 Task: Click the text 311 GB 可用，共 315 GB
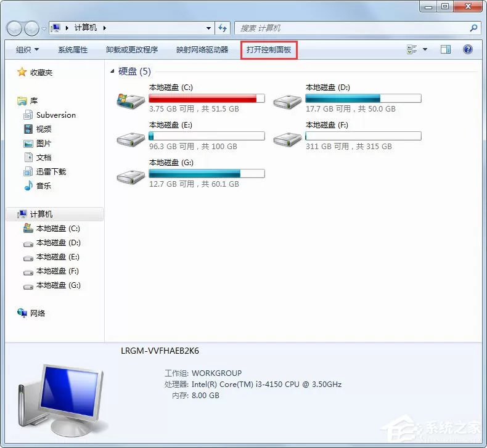coord(348,147)
